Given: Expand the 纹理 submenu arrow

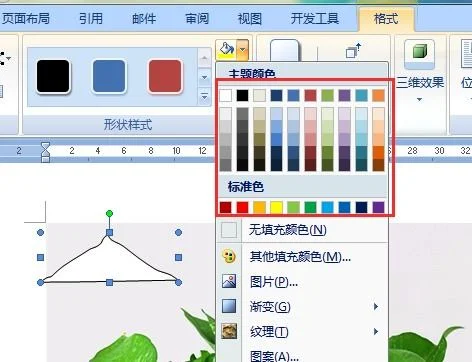Looking at the screenshot, I should [376, 331].
